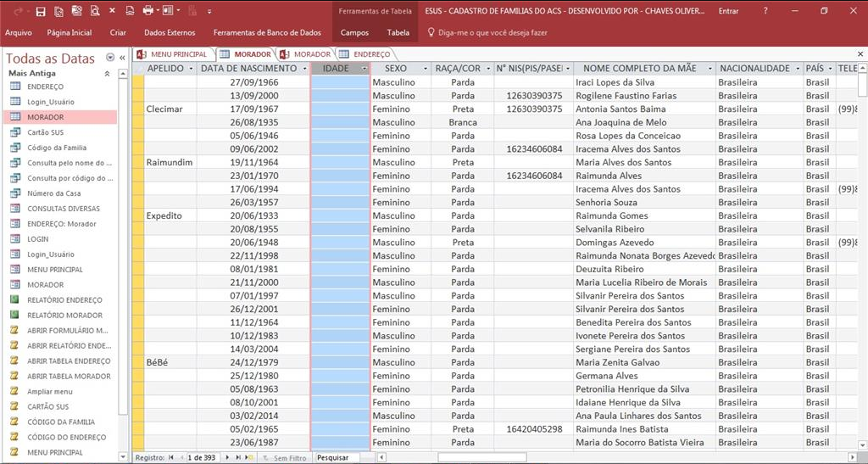Open ENDEREÇO table in navigation pane
This screenshot has height=464, width=868.
point(45,87)
